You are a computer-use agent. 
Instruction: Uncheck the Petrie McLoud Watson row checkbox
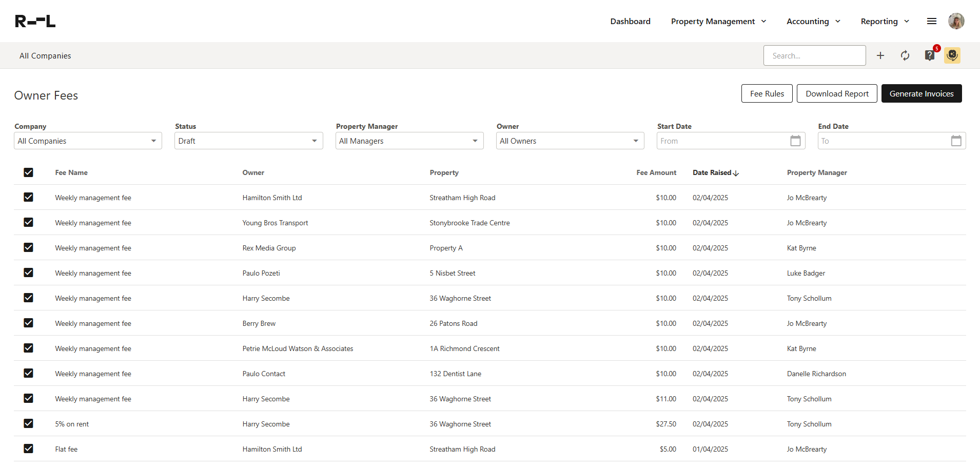28,348
